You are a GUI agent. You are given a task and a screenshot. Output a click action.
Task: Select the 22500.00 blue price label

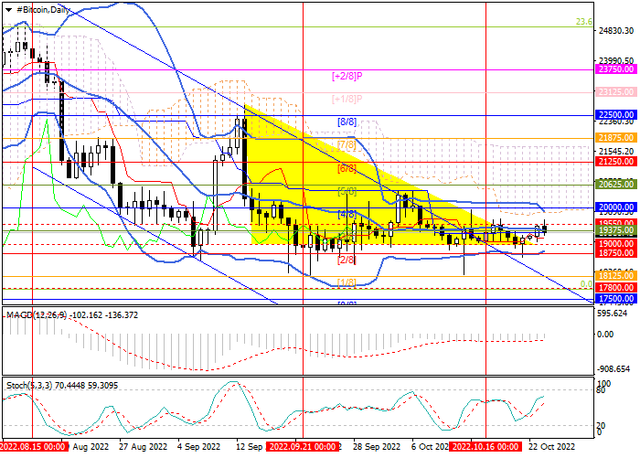[x=616, y=115]
